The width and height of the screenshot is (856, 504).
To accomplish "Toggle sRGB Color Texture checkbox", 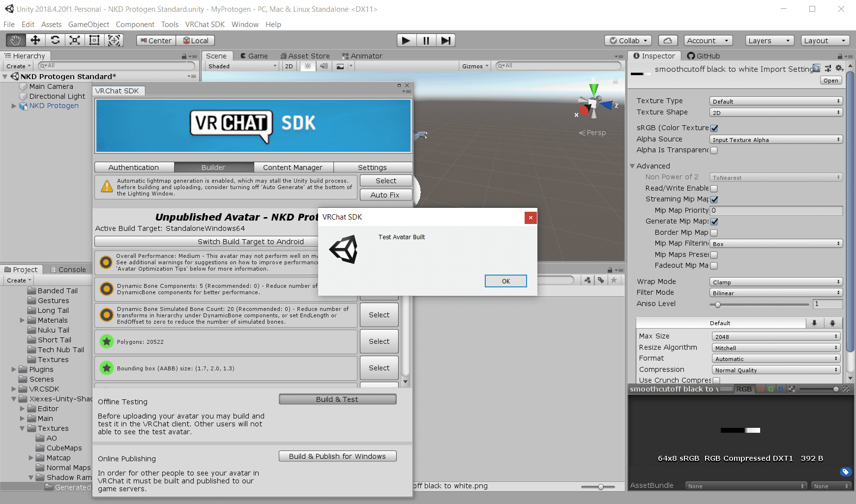I will (714, 128).
